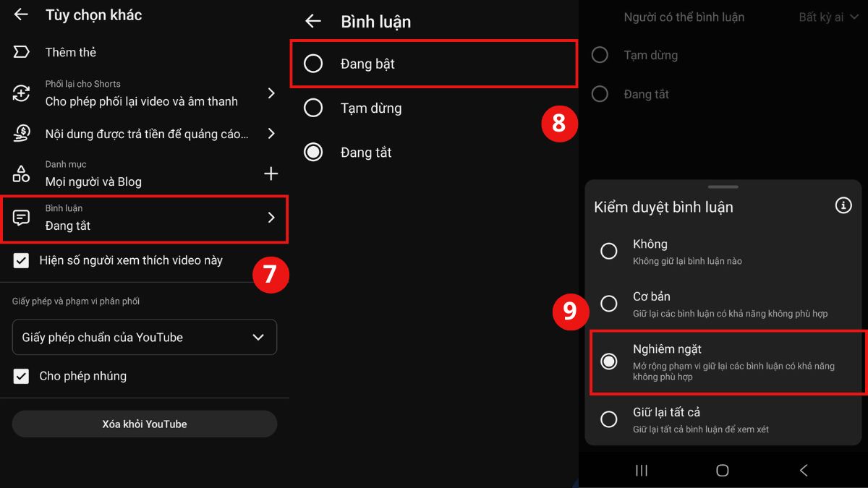Select the Đang bật radio option

coord(313,63)
